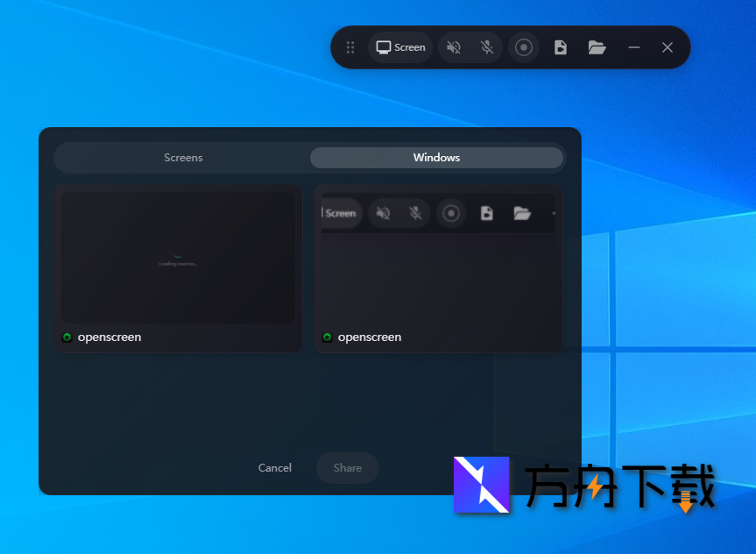Unmute the system audio speaker

click(x=455, y=47)
